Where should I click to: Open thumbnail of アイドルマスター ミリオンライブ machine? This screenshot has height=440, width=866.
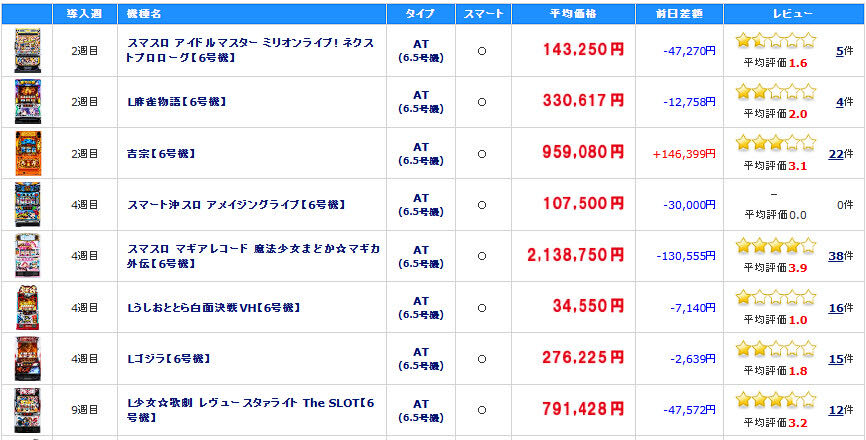pyautogui.click(x=27, y=50)
